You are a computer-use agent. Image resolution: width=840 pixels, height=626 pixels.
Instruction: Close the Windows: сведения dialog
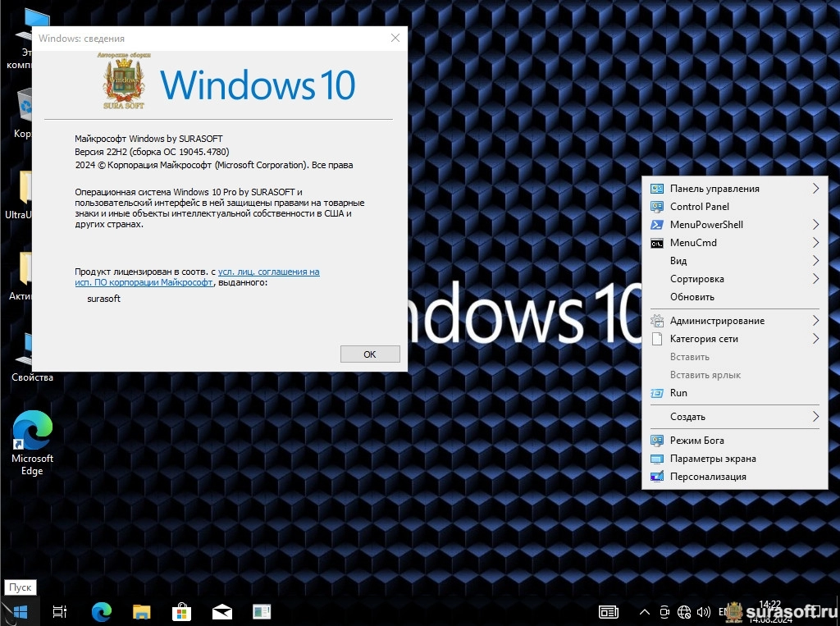coord(395,38)
